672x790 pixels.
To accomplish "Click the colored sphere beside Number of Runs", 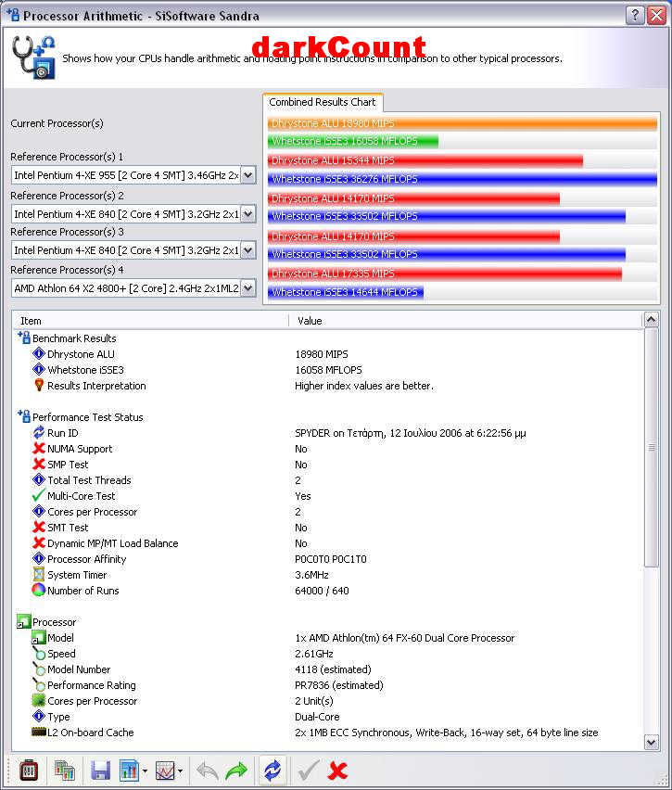I will click(39, 590).
